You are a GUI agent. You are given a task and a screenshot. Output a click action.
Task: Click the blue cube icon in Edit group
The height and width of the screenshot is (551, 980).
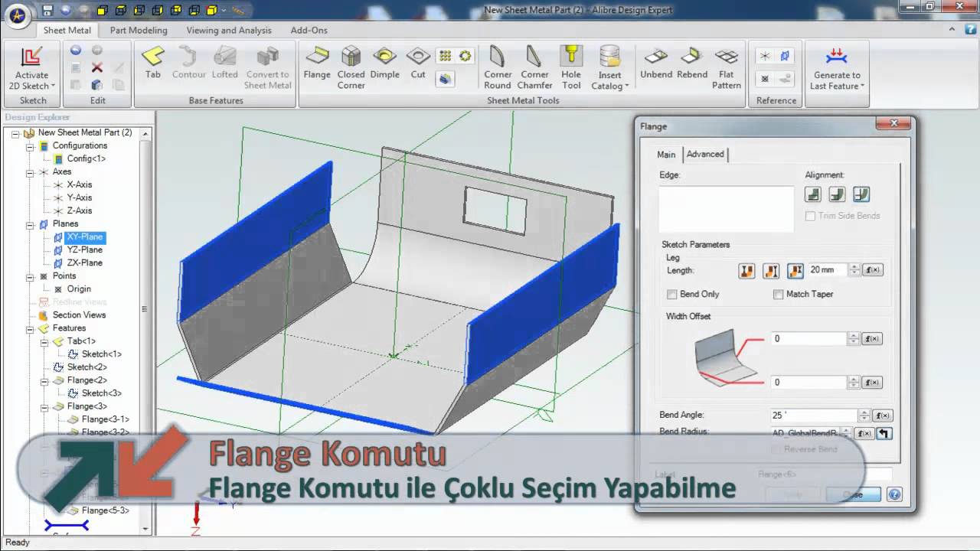pos(96,85)
